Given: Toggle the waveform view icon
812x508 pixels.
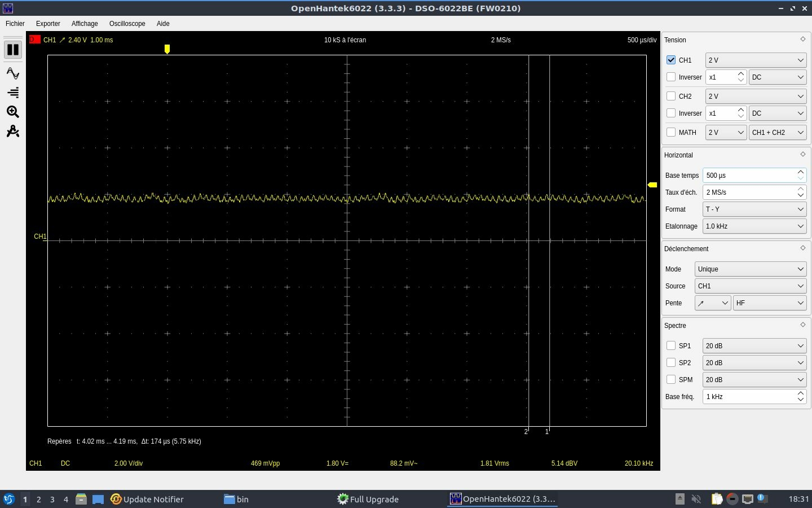Looking at the screenshot, I should tap(12, 73).
